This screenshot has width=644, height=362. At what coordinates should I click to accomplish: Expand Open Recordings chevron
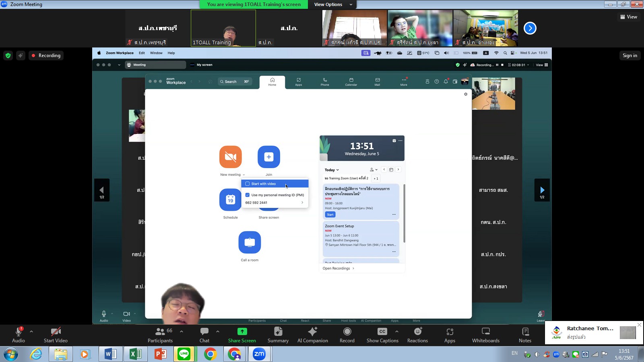coord(353,268)
